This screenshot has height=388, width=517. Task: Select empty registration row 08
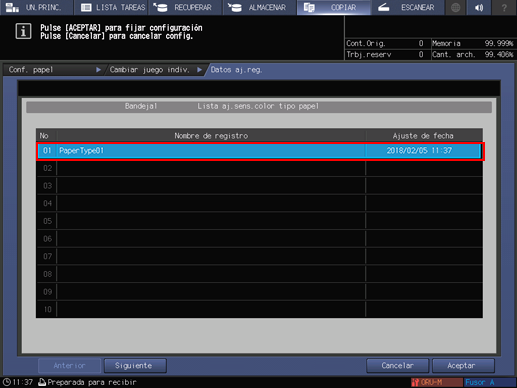coord(259,274)
